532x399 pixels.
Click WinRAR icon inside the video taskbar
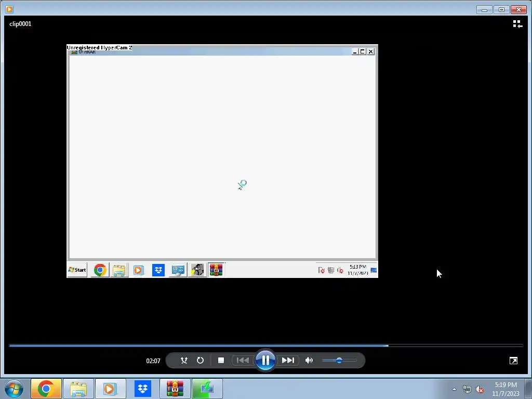216,270
